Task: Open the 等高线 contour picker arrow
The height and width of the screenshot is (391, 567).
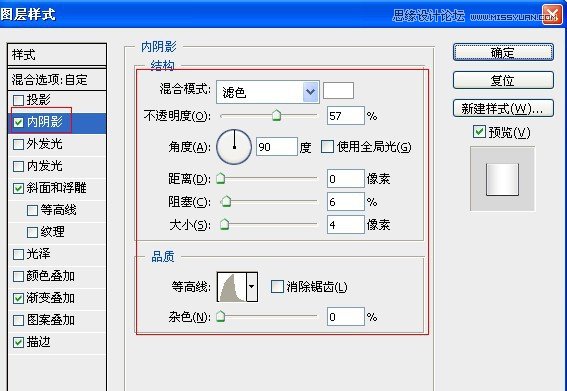Action: tap(252, 287)
